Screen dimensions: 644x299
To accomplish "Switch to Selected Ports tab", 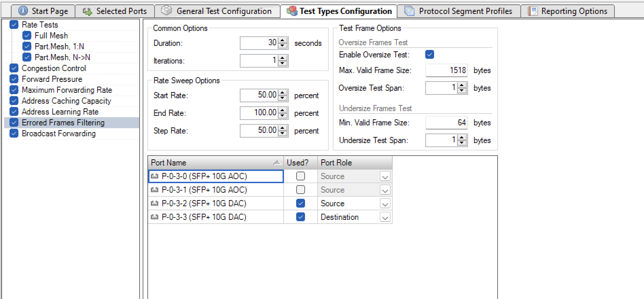I will pos(115,11).
